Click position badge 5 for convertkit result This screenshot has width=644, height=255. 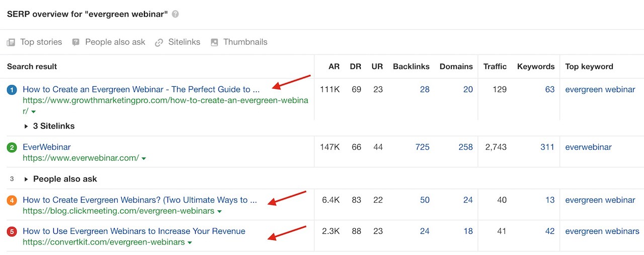click(12, 232)
